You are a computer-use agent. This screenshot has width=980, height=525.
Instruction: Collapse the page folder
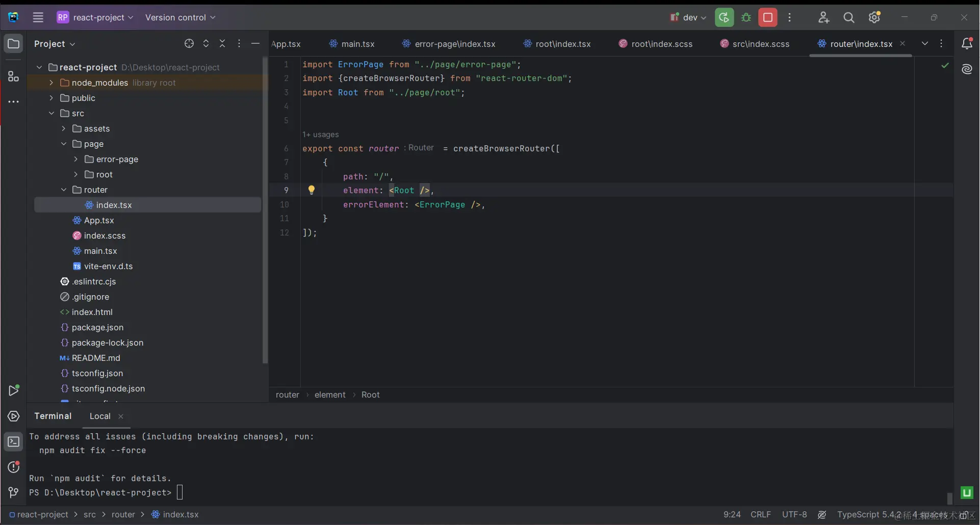click(64, 144)
